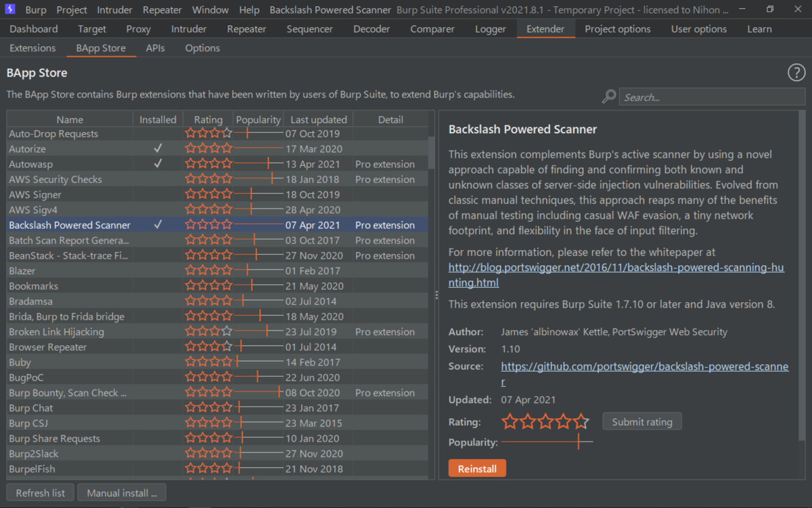Image resolution: width=812 pixels, height=508 pixels.
Task: Click installed checkmark for Backslash Powered Scanner
Action: 158,225
